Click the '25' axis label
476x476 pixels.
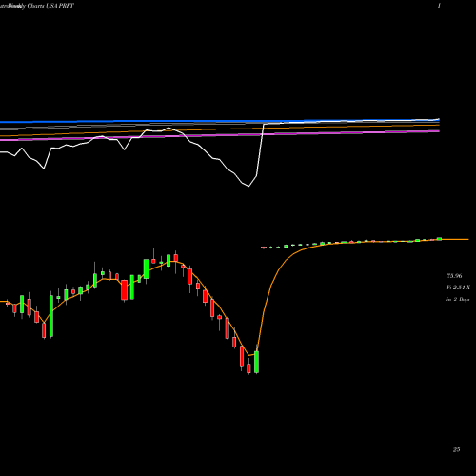click(x=456, y=449)
